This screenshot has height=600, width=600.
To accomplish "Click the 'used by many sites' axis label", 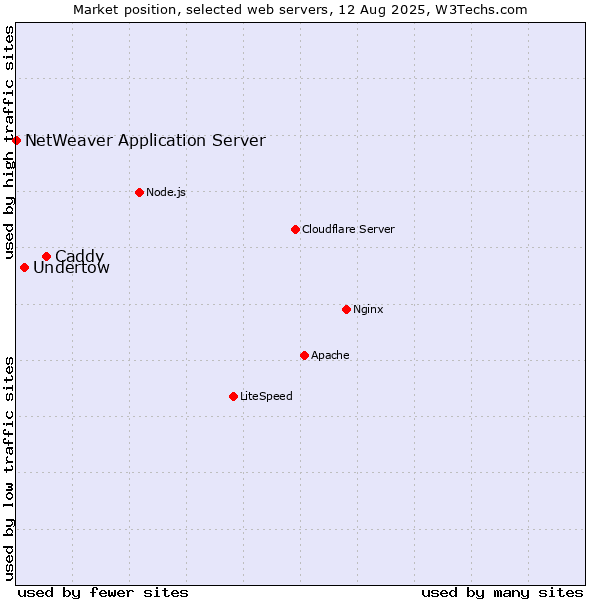I will tap(502, 593).
